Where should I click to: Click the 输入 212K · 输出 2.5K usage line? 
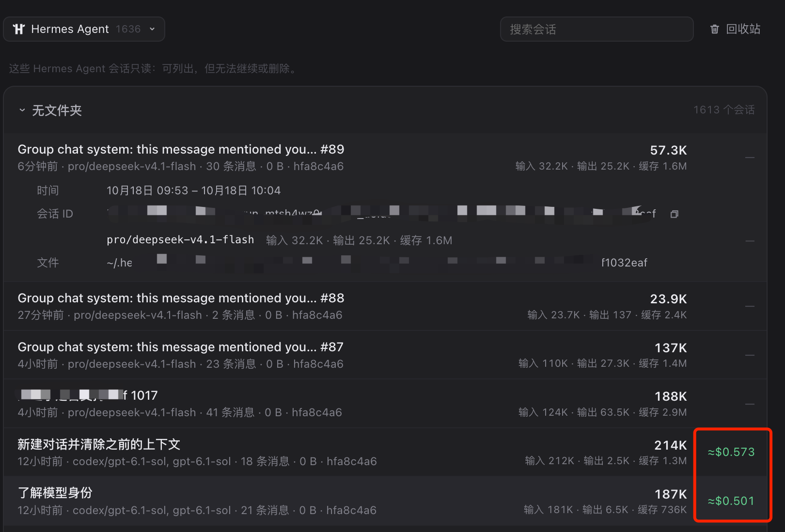(606, 461)
